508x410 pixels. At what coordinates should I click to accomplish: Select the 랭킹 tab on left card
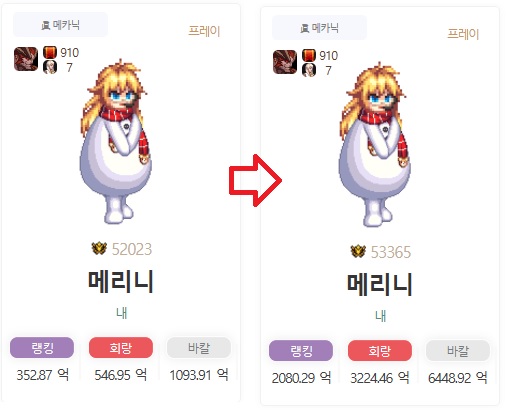click(x=42, y=348)
